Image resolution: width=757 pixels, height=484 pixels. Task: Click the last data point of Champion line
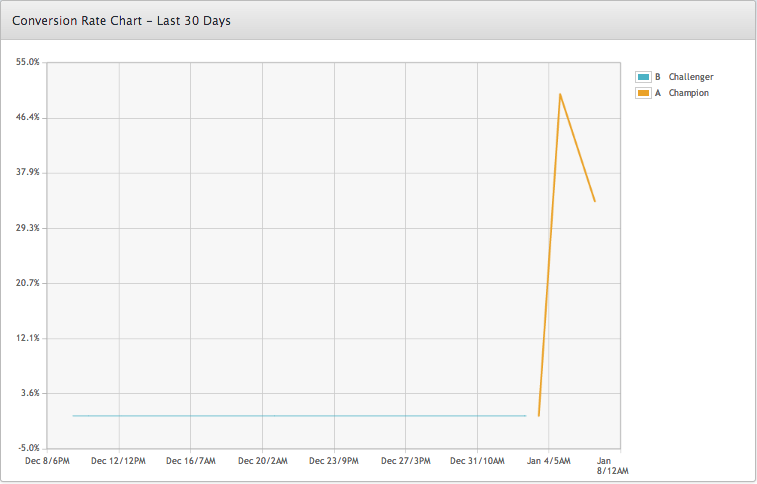[x=595, y=202]
